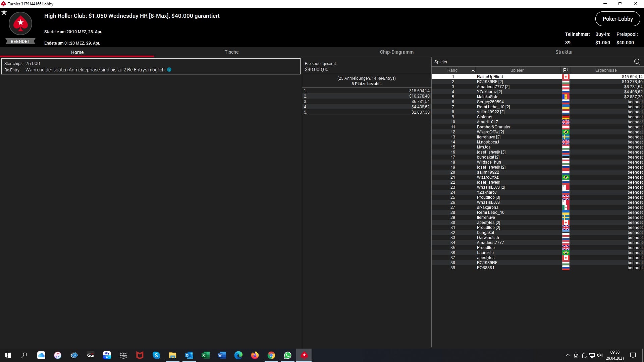Switch to the Struktur tab
The height and width of the screenshot is (362, 644).
[x=564, y=52]
